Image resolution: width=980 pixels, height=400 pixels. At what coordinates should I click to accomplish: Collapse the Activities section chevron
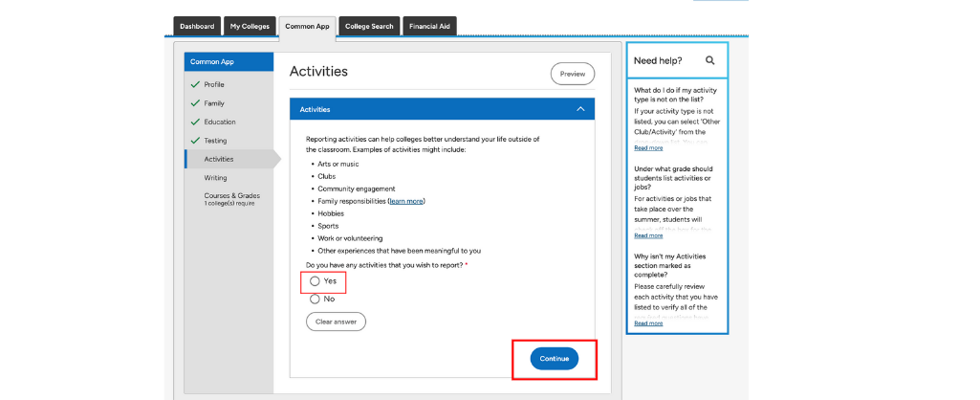[580, 109]
